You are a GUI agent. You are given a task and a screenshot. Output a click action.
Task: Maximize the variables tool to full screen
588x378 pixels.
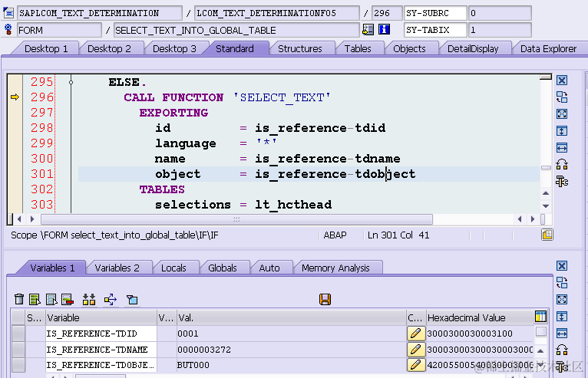tap(561, 299)
